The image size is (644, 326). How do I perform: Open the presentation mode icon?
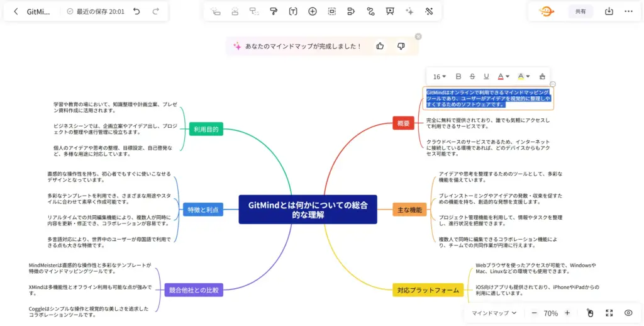click(x=390, y=11)
